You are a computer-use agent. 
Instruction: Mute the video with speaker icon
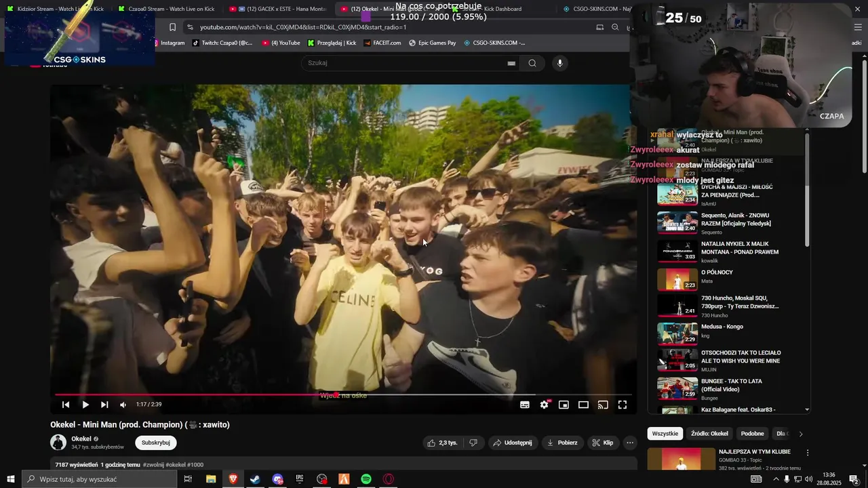point(123,405)
